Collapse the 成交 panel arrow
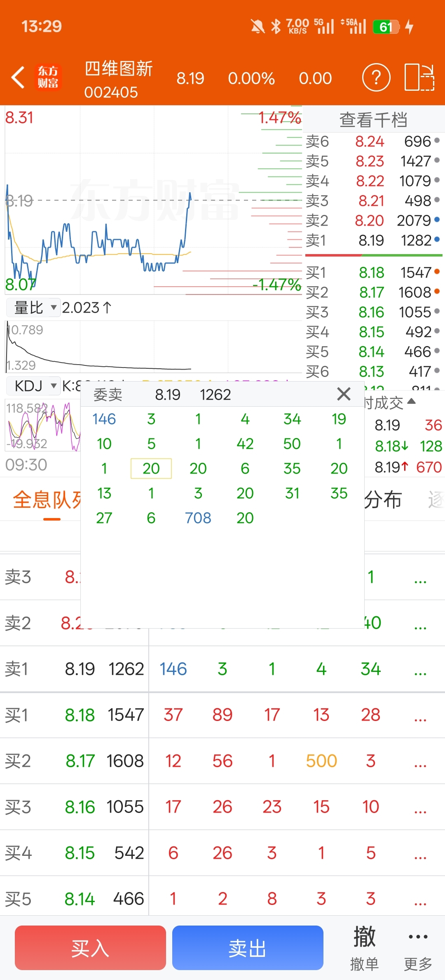 point(411,401)
